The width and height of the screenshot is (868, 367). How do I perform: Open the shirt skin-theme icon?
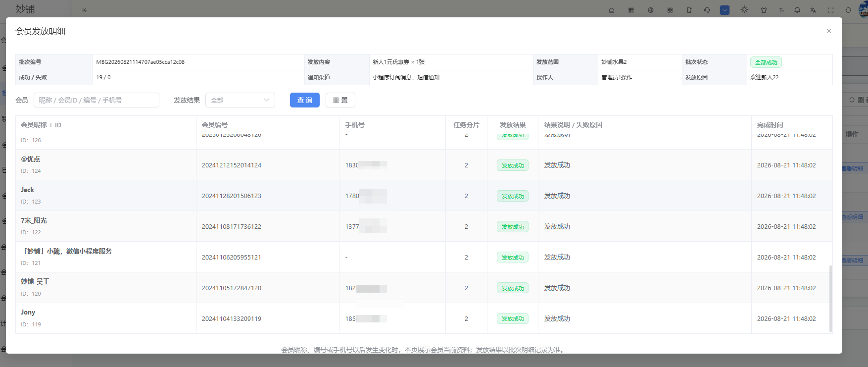pyautogui.click(x=764, y=10)
